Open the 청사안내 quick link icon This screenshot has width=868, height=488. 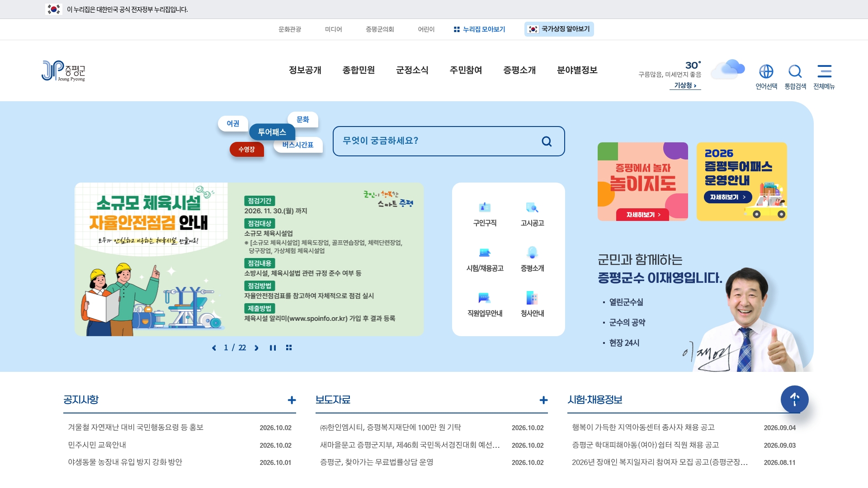532,298
